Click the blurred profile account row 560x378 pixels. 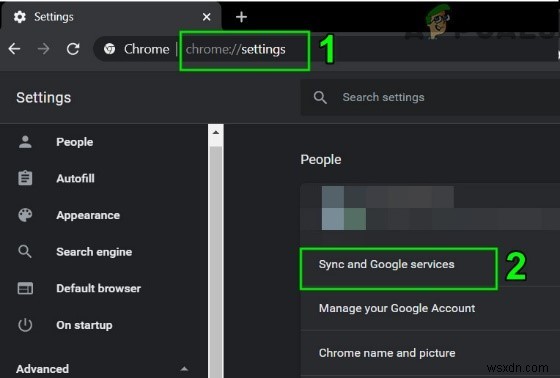[430, 208]
